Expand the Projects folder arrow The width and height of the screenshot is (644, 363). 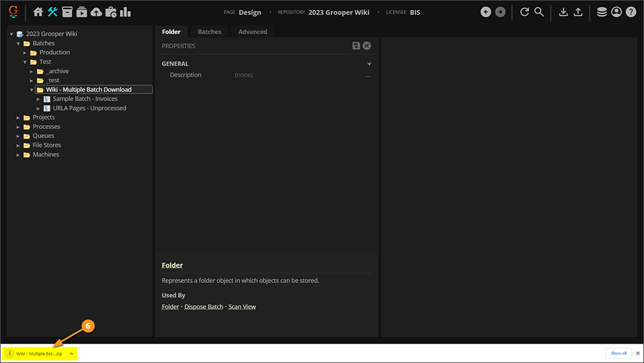[18, 117]
